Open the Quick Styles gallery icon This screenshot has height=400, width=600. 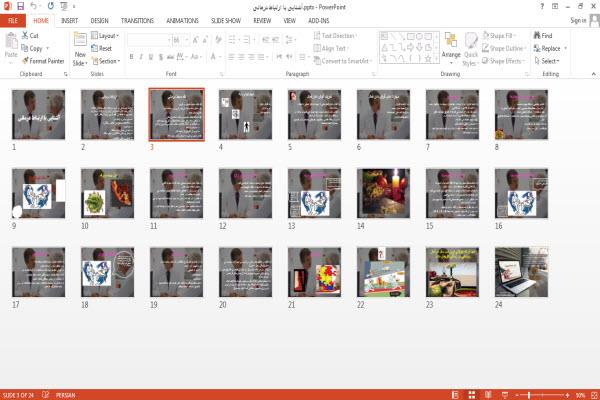471,41
